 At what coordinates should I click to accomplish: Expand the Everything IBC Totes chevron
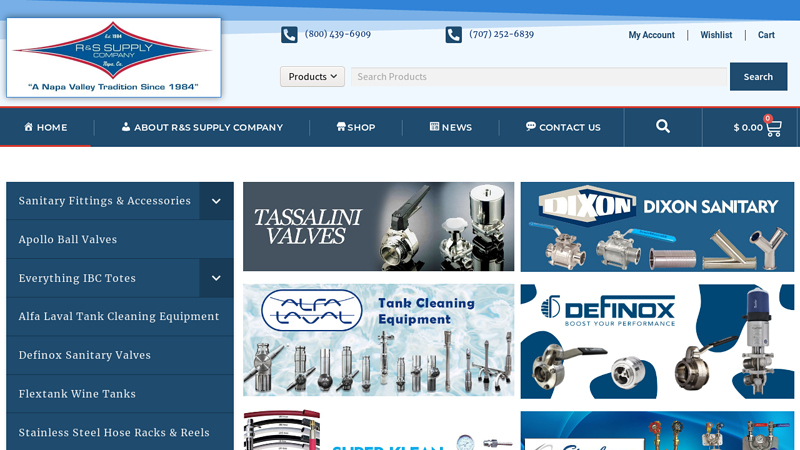pos(216,279)
